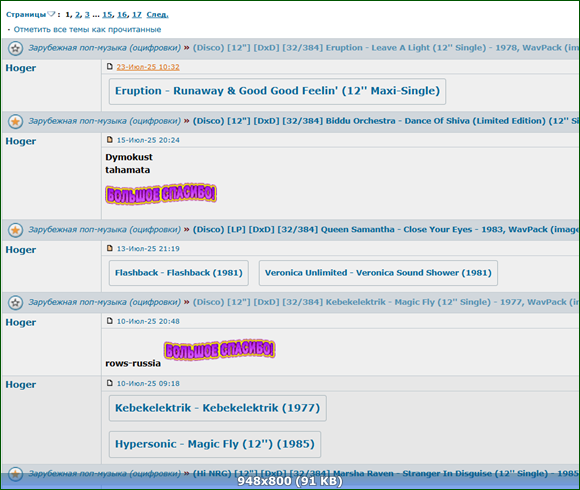
Task: Click star icon of Eruption Leave A Light topic
Action: coord(16,48)
